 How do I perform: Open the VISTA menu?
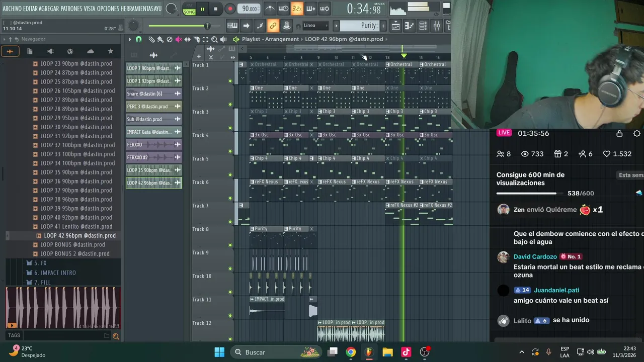pos(90,9)
